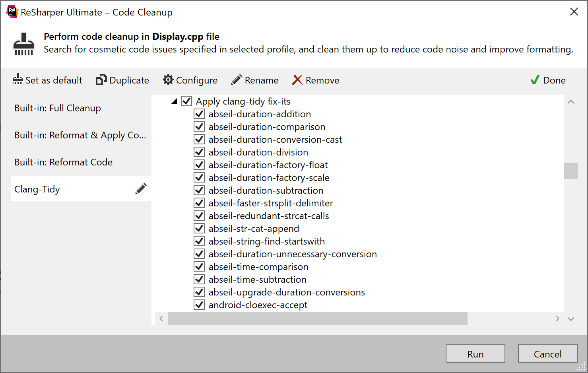Select the Built-in: Full Cleanup profile
This screenshot has width=588, height=373.
tap(57, 108)
